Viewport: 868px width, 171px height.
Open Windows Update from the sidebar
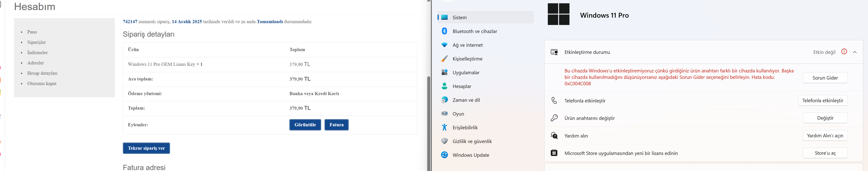485,155
